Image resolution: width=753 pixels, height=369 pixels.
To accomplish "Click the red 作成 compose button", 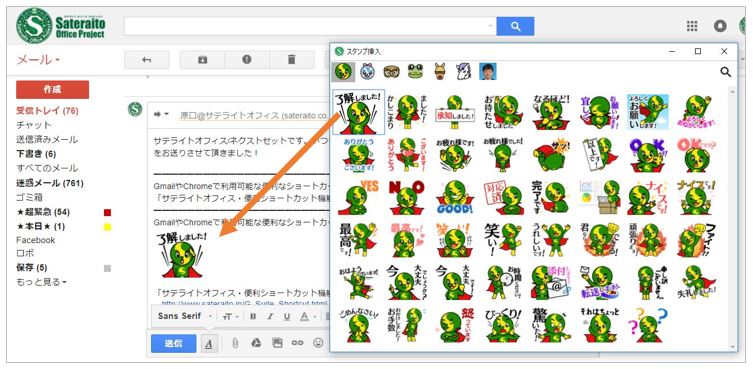I will pyautogui.click(x=52, y=89).
